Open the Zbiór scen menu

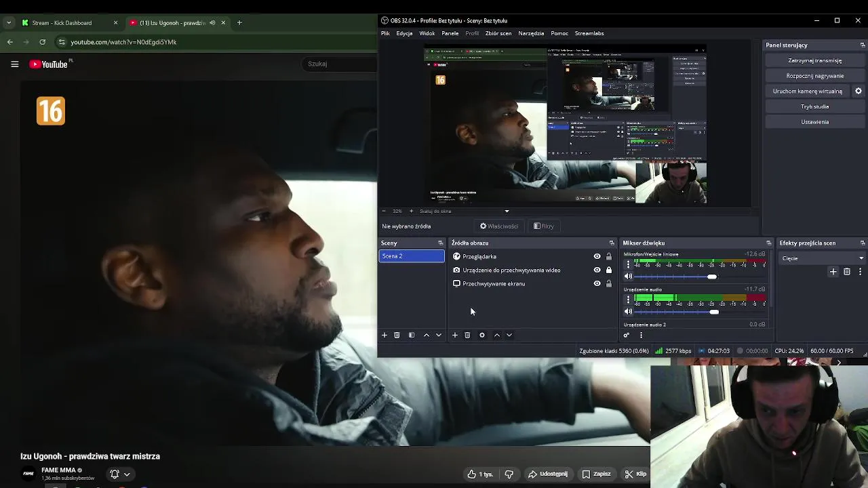click(x=498, y=33)
